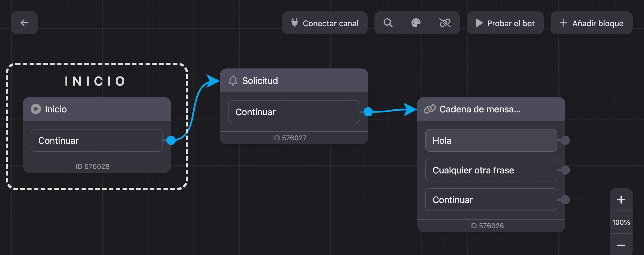Click the connector beside Cualquier otra frase
644x255 pixels.
pos(565,170)
